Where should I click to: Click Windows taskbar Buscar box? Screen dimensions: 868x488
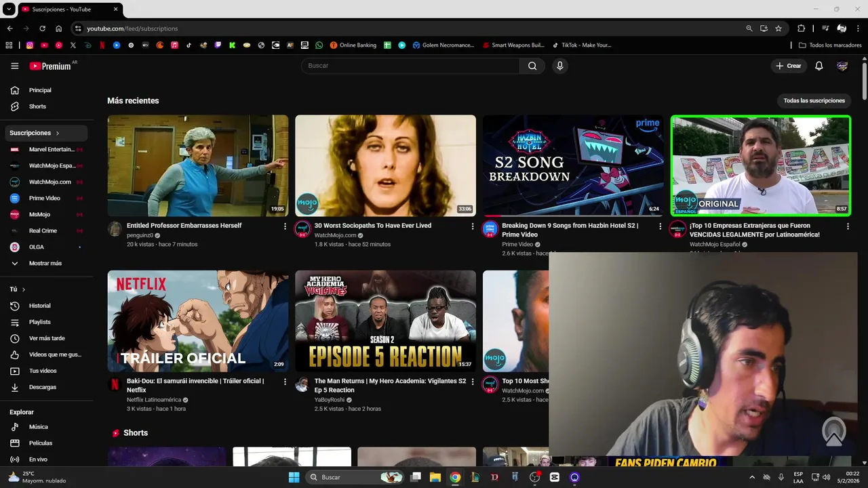pyautogui.click(x=353, y=477)
